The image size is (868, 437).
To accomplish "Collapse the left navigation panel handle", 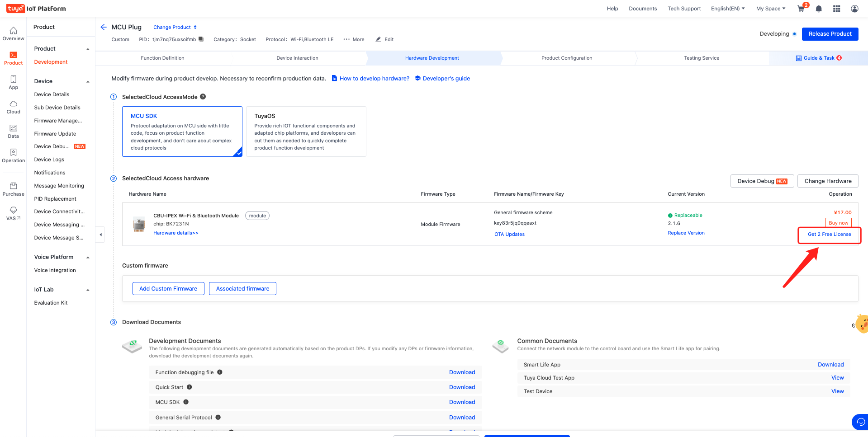I will (x=100, y=235).
